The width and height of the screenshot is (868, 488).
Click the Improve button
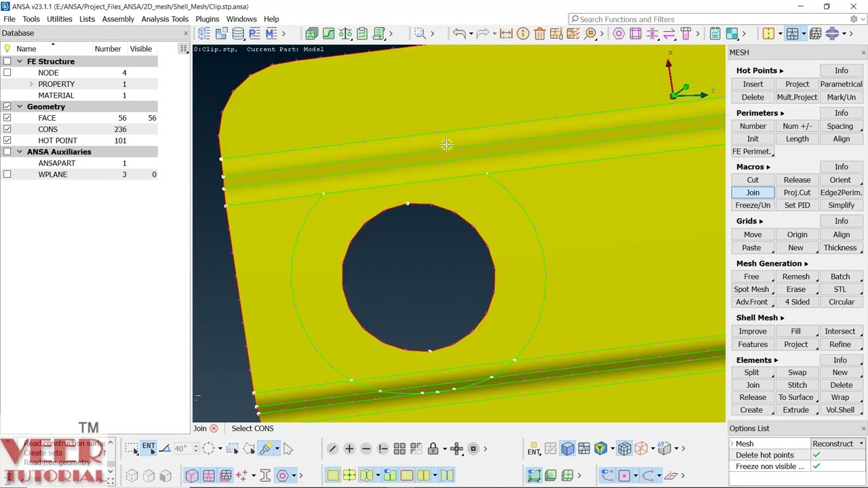pyautogui.click(x=753, y=331)
